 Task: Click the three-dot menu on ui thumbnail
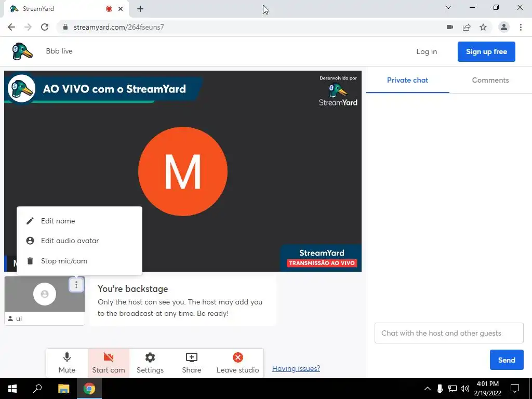pos(76,285)
